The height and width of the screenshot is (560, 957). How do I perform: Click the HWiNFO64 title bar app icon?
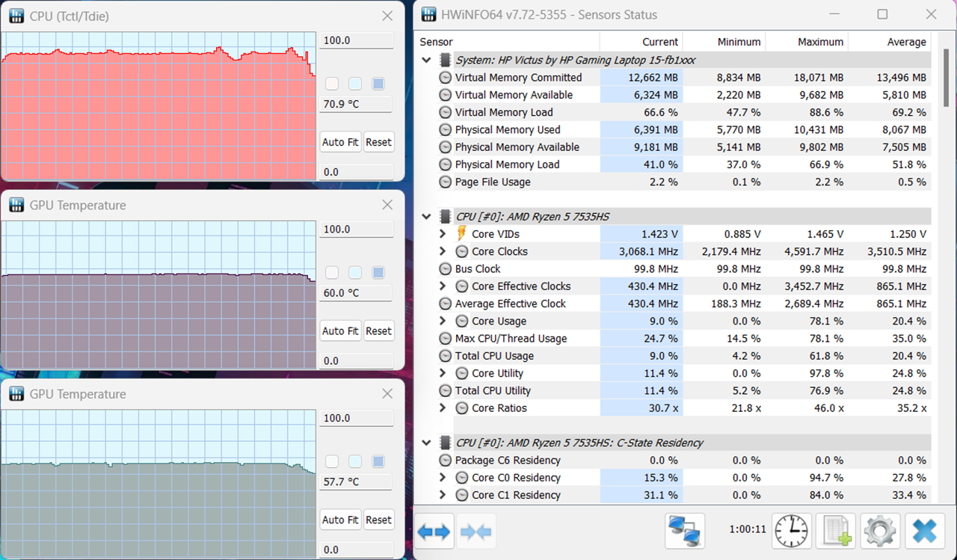(429, 14)
